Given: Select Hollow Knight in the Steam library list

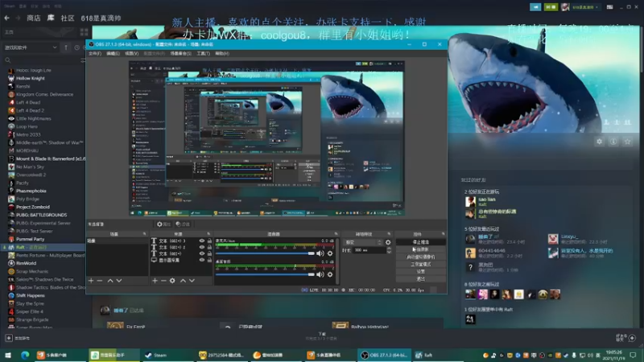Looking at the screenshot, I should tap(31, 78).
